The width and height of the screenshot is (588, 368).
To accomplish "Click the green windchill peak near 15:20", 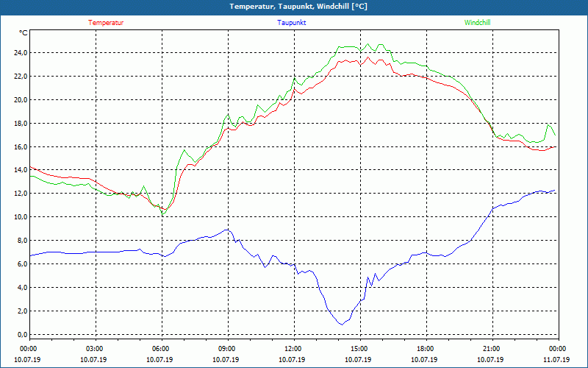I will click(367, 44).
